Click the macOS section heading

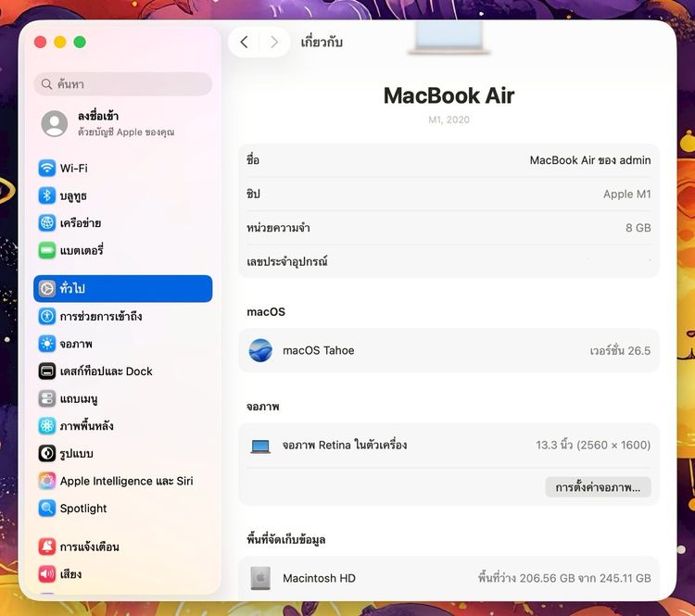(266, 312)
